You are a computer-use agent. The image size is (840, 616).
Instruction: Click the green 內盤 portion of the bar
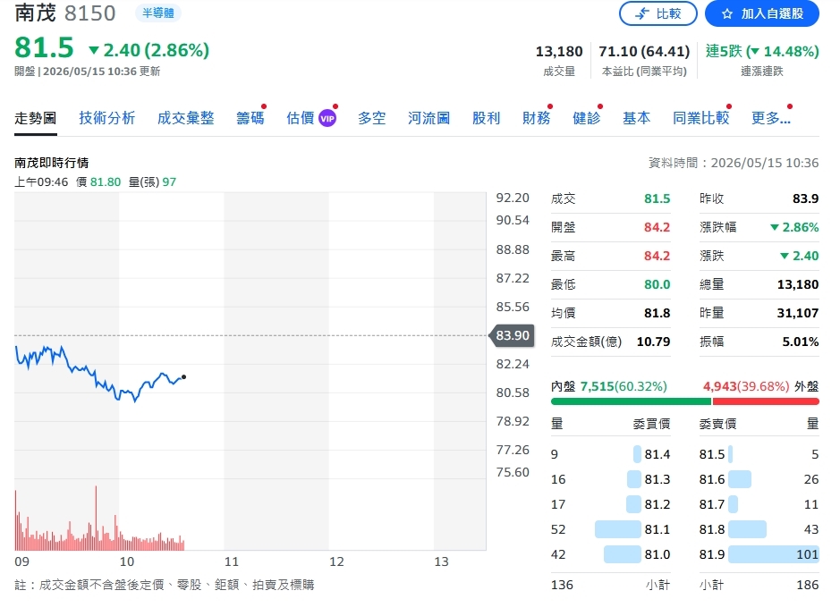(631, 401)
